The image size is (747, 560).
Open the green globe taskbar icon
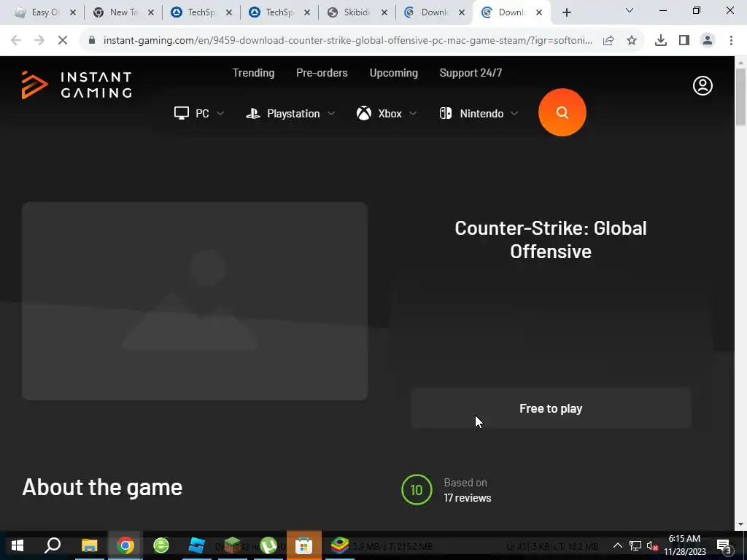coord(161,545)
